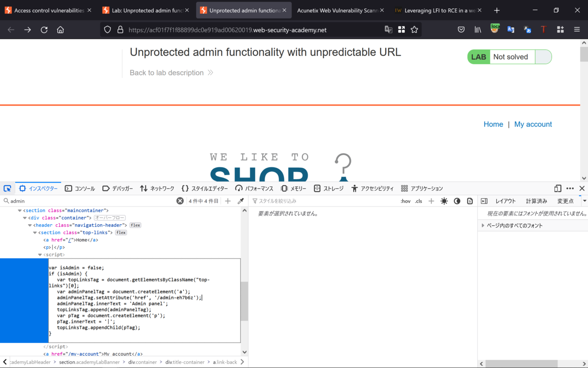Collapse the section maincontainer node
The width and height of the screenshot is (588, 368).
(20, 210)
